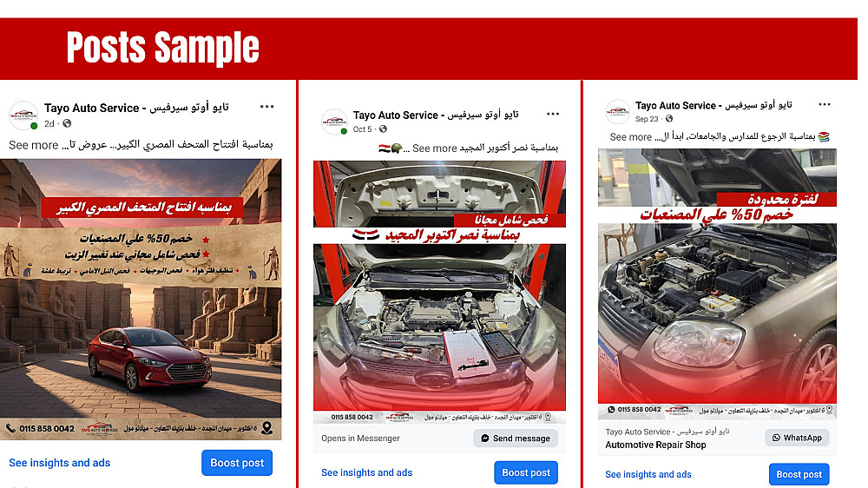Screen dimensions: 868x488
Task: Click Boost post under the red car image
Action: (237, 463)
